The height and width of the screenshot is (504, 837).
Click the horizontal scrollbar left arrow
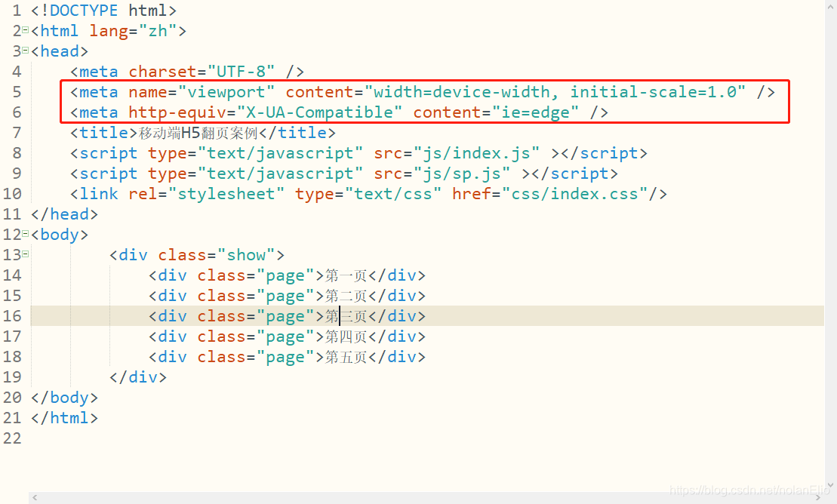point(35,498)
